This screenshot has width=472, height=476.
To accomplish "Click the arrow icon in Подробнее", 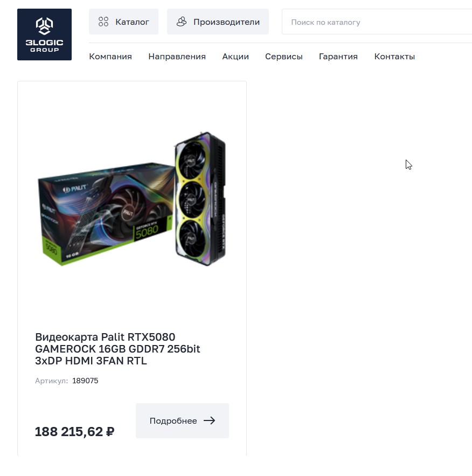I will tap(209, 420).
